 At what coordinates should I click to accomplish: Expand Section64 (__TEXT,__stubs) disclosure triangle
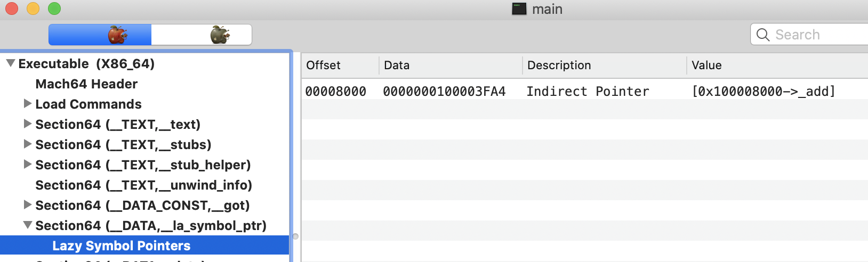28,144
